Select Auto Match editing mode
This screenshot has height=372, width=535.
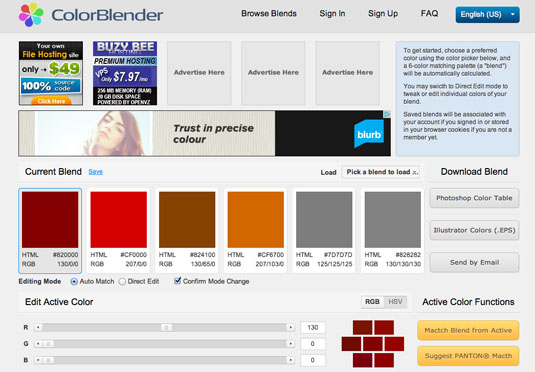pos(74,282)
